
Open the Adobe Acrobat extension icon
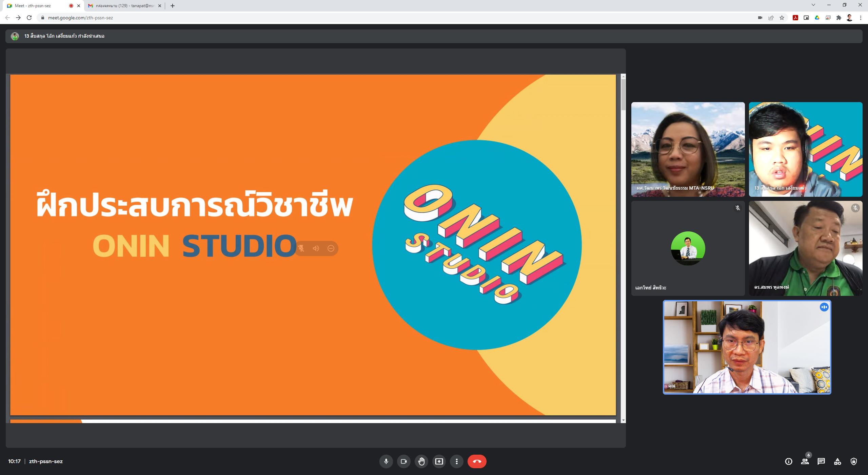tap(795, 18)
